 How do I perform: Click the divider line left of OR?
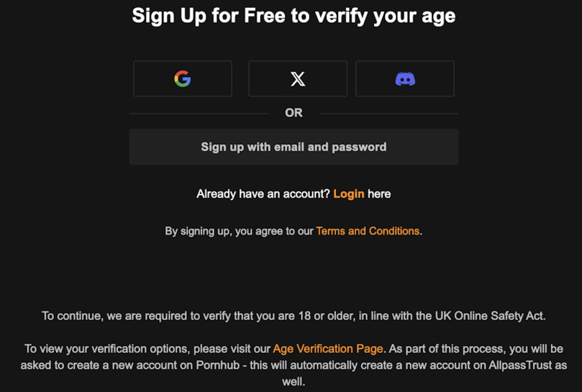coord(199,113)
